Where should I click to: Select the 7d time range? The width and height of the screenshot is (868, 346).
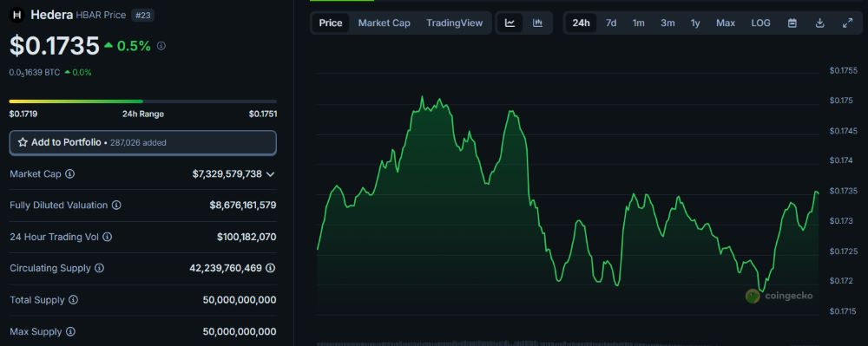tap(610, 23)
